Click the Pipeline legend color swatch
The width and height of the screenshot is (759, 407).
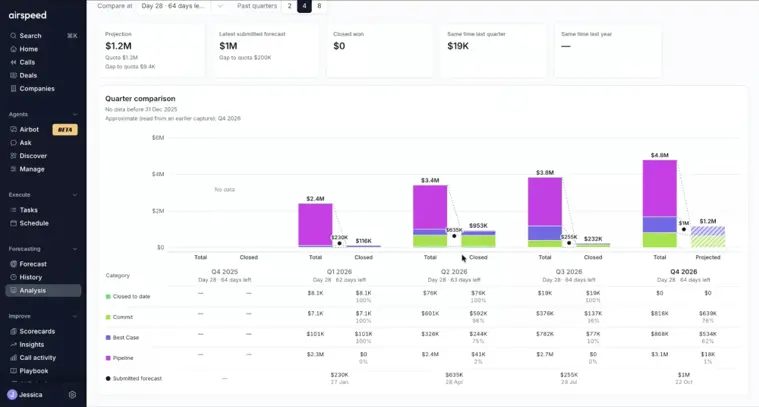tap(108, 358)
